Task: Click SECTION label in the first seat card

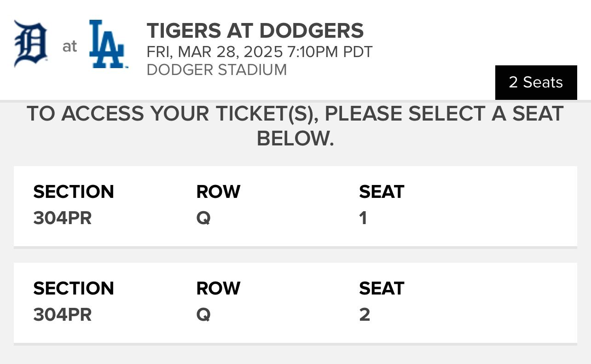Action: tap(74, 192)
